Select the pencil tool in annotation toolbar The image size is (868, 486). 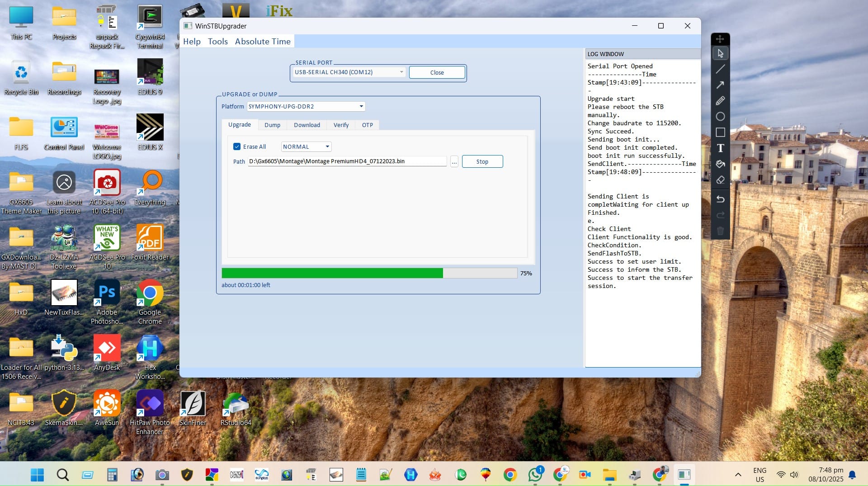[x=720, y=101]
